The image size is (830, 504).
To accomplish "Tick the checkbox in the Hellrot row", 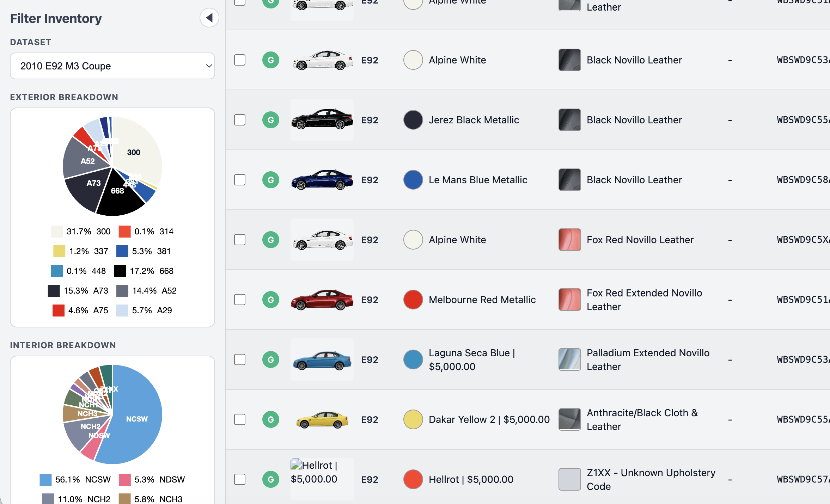I will coord(240,479).
